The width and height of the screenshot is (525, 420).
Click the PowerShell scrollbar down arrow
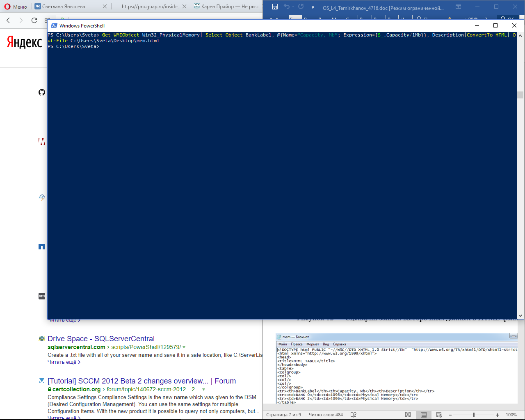(520, 316)
